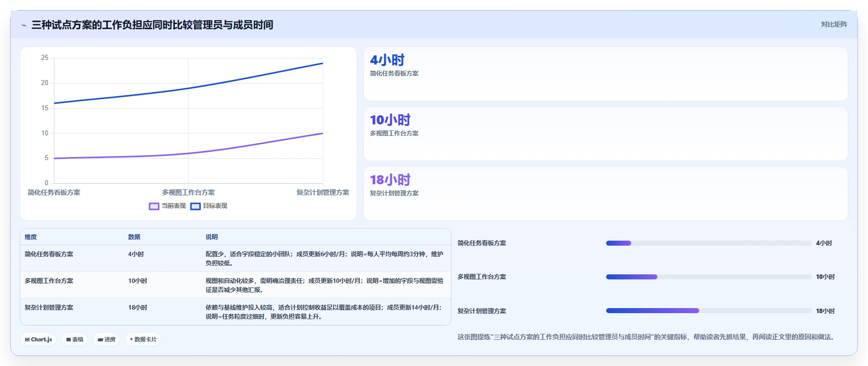Click 18小时 value beside progress bar
The height and width of the screenshot is (366, 868).
[x=825, y=311]
